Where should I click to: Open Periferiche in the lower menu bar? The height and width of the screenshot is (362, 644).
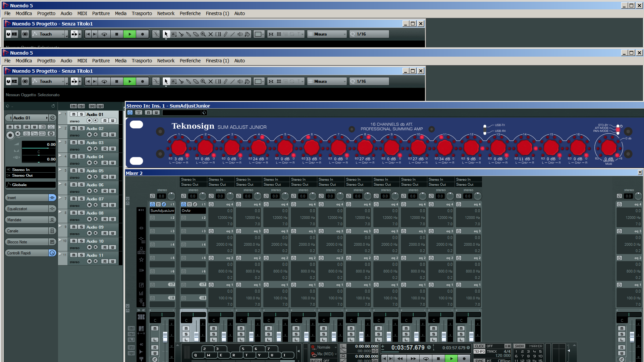(x=190, y=61)
